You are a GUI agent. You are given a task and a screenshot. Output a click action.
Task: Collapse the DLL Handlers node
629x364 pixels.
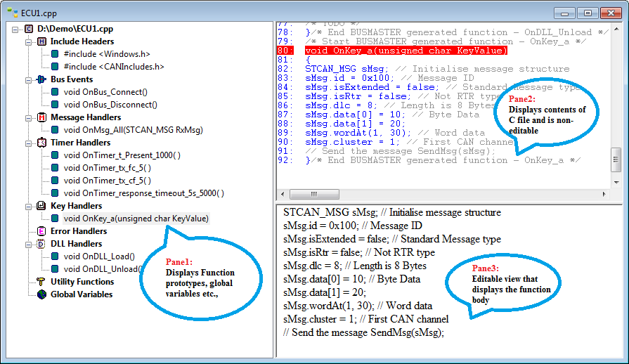click(29, 244)
